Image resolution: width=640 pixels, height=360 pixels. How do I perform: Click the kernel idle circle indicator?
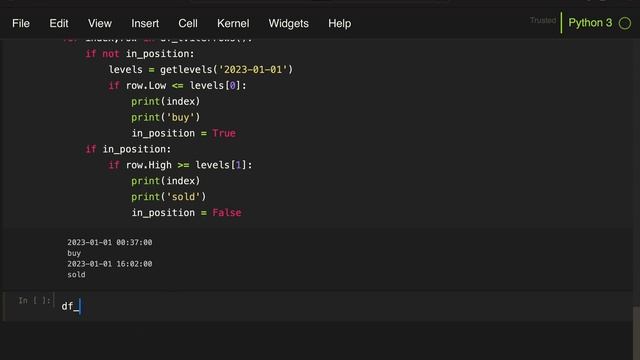[x=625, y=23]
